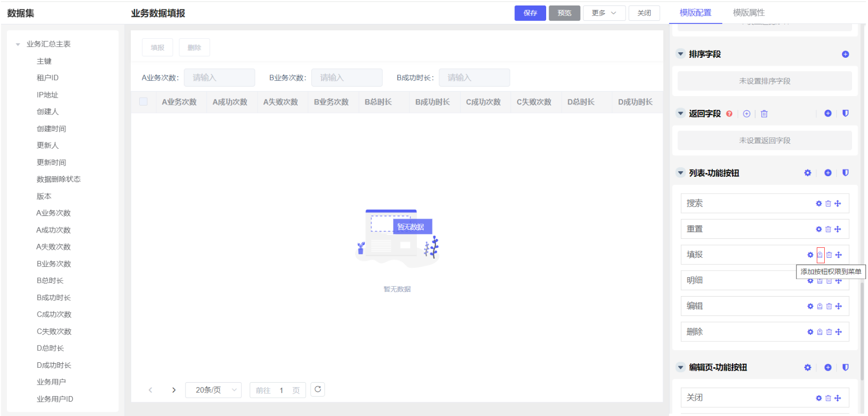Delete the 重置 button via trash icon

[828, 229]
